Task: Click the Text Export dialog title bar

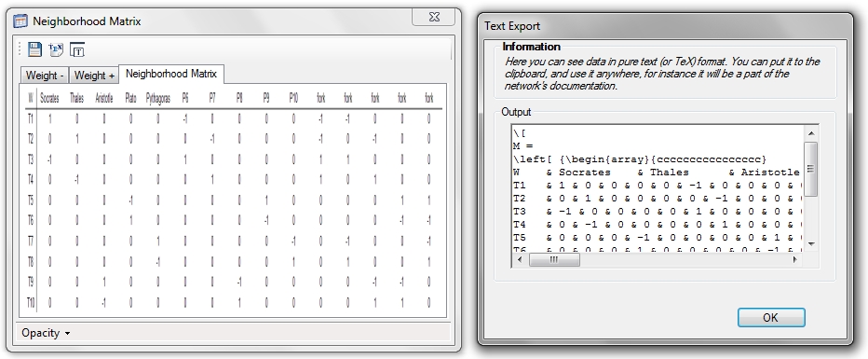Action: [664, 26]
